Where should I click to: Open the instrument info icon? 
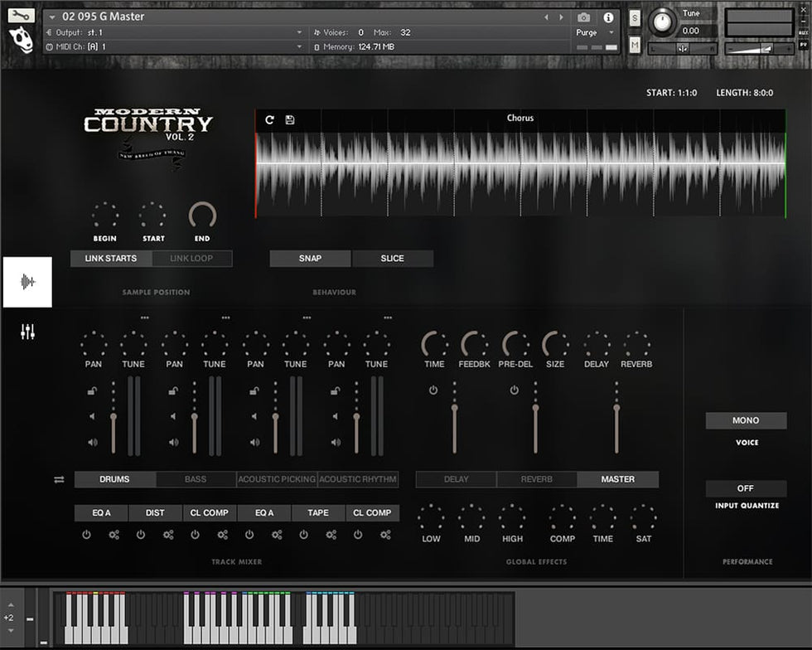tap(608, 17)
